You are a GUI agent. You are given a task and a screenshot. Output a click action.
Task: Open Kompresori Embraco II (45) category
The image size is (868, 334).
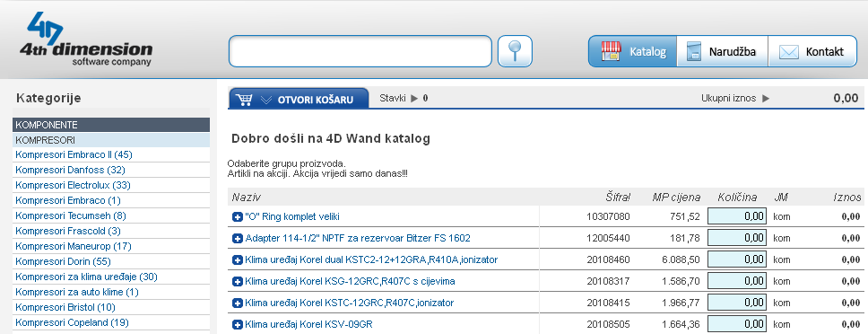74,154
